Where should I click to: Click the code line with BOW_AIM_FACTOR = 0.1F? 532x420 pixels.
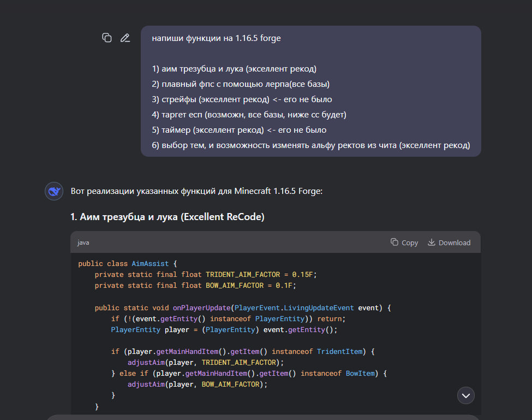tap(195, 285)
